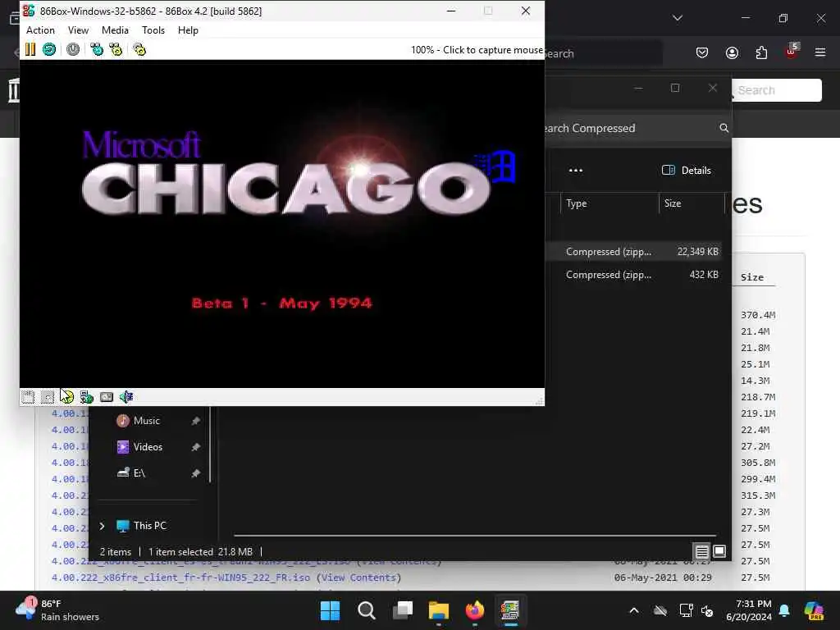Image resolution: width=840 pixels, height=630 pixels.
Task: Switch Explorer to large thumbnails view
Action: [x=719, y=552]
